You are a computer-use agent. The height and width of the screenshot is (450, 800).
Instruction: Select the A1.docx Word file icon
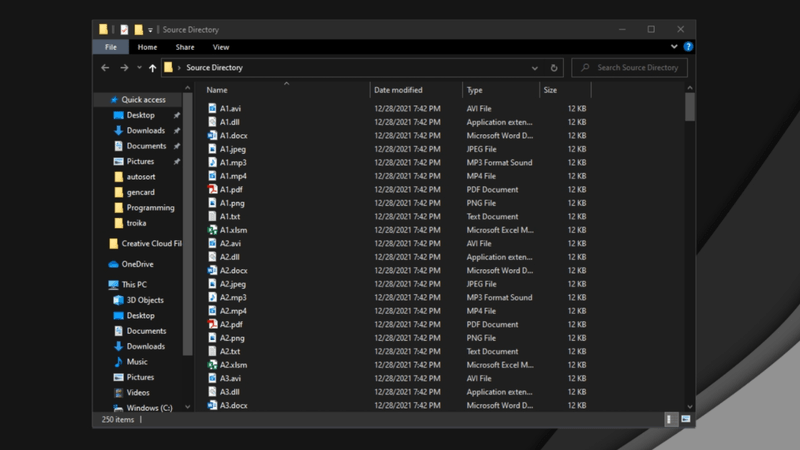tap(212, 135)
